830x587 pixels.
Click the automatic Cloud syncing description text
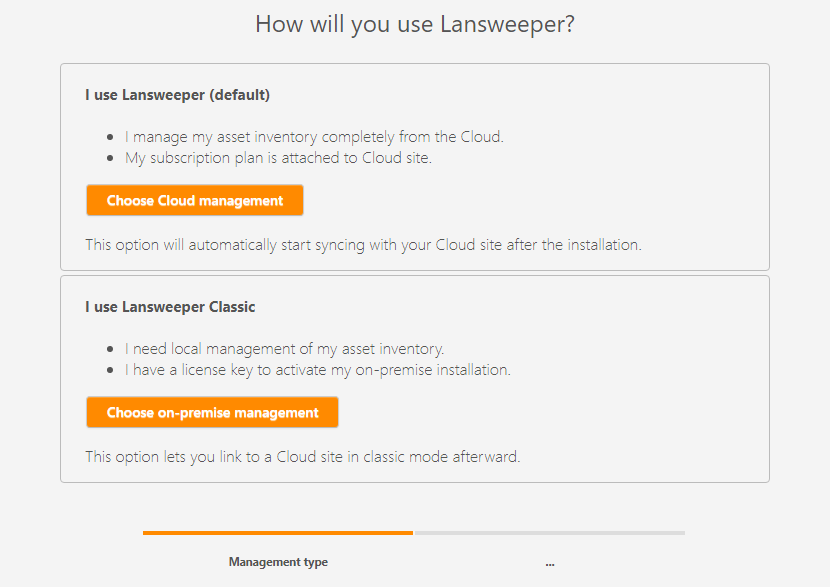362,244
